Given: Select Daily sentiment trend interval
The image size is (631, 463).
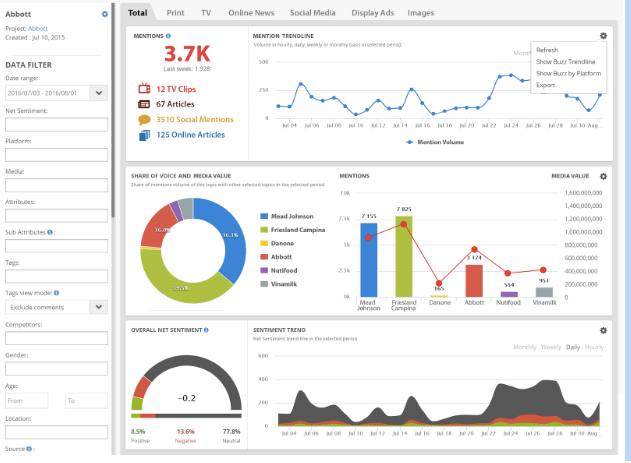Looking at the screenshot, I should pyautogui.click(x=573, y=347).
